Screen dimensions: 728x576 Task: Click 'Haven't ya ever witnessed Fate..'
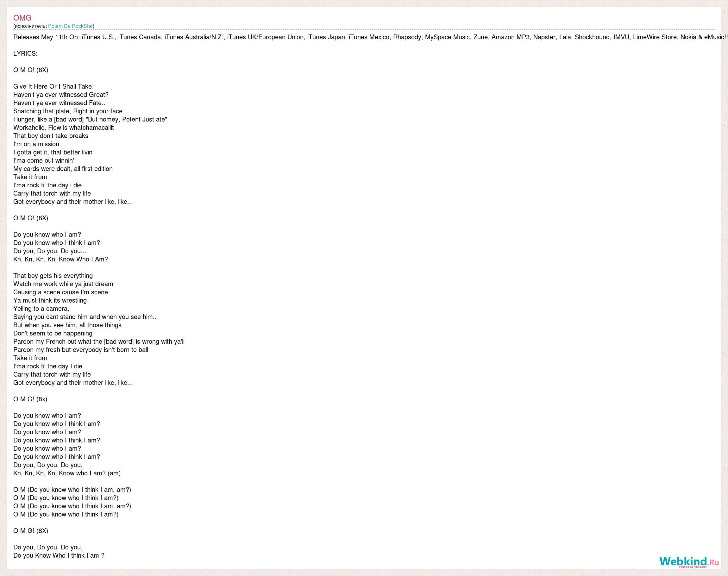tap(59, 103)
